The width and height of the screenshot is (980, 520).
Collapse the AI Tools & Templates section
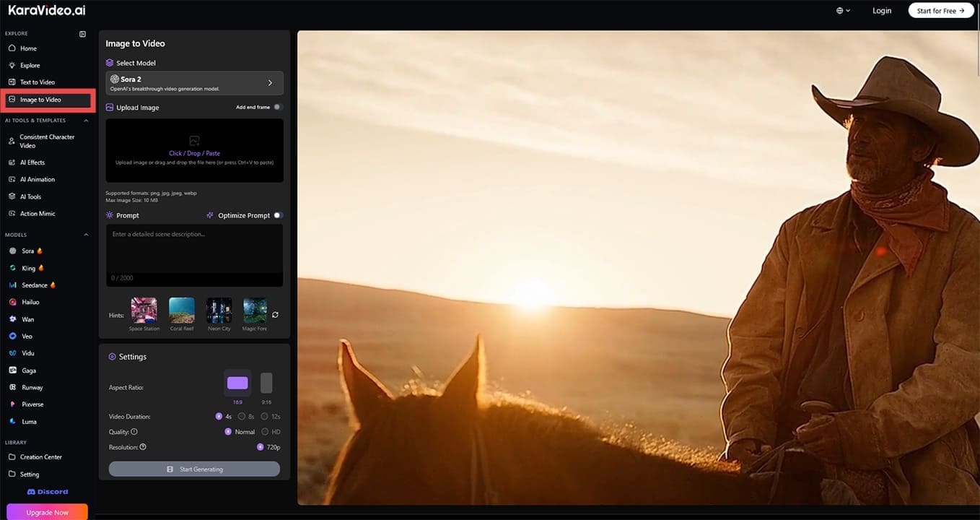[x=85, y=120]
